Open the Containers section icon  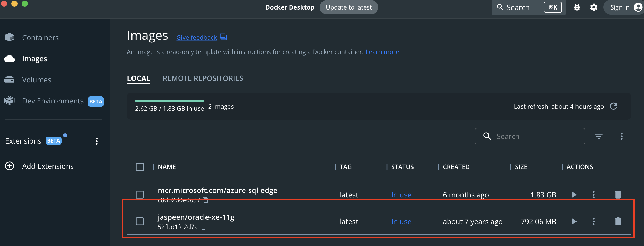10,37
